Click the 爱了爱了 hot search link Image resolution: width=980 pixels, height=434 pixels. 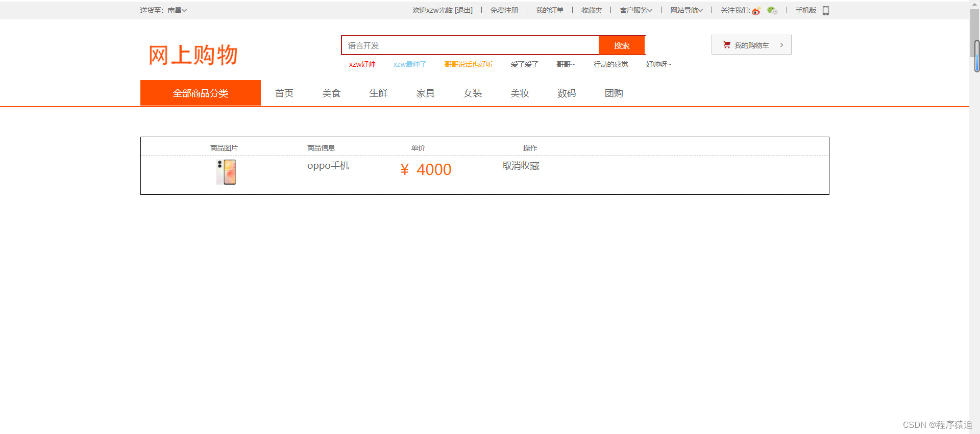(x=525, y=64)
